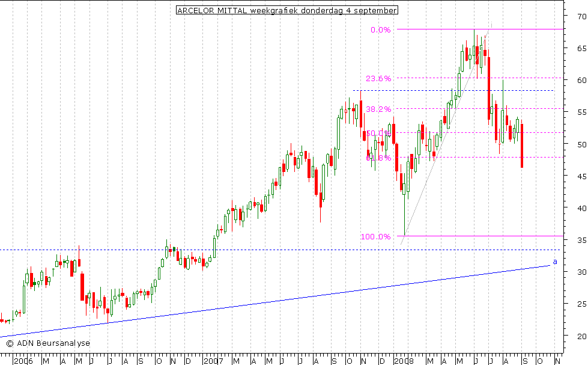Click the ADN Beursanalyse copyright text
The width and height of the screenshot is (588, 365).
tap(47, 343)
